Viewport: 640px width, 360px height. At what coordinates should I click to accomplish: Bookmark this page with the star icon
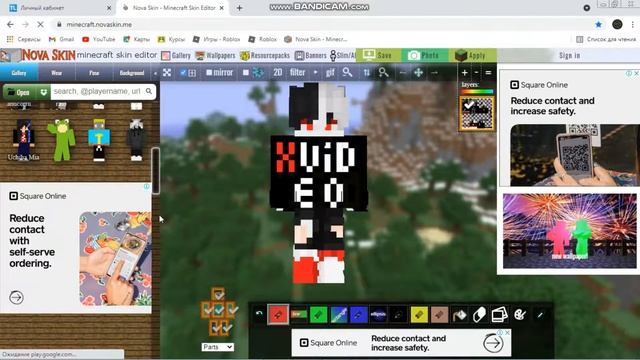coord(598,24)
